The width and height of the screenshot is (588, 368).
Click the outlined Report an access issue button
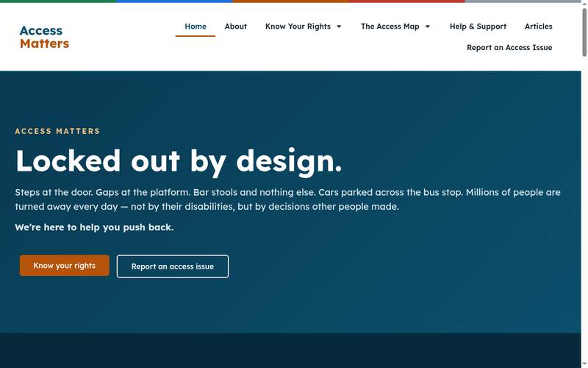(173, 266)
